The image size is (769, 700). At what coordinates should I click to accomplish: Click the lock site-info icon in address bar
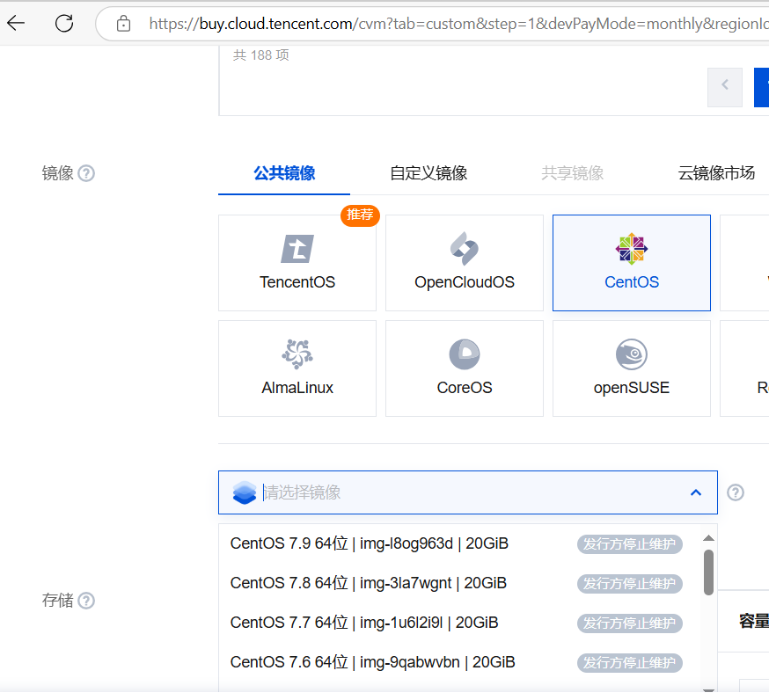tap(123, 23)
